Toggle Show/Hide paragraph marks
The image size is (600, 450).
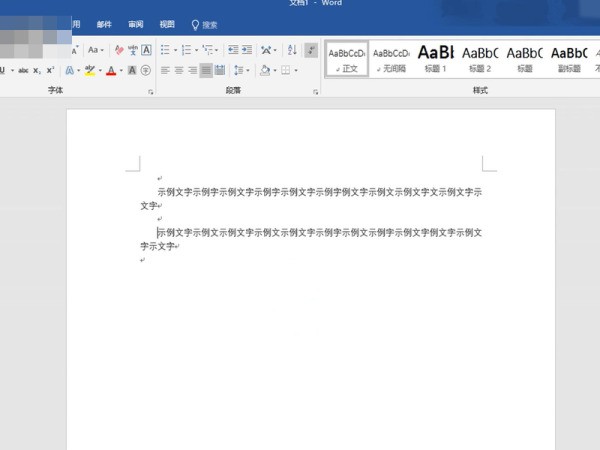coord(311,50)
